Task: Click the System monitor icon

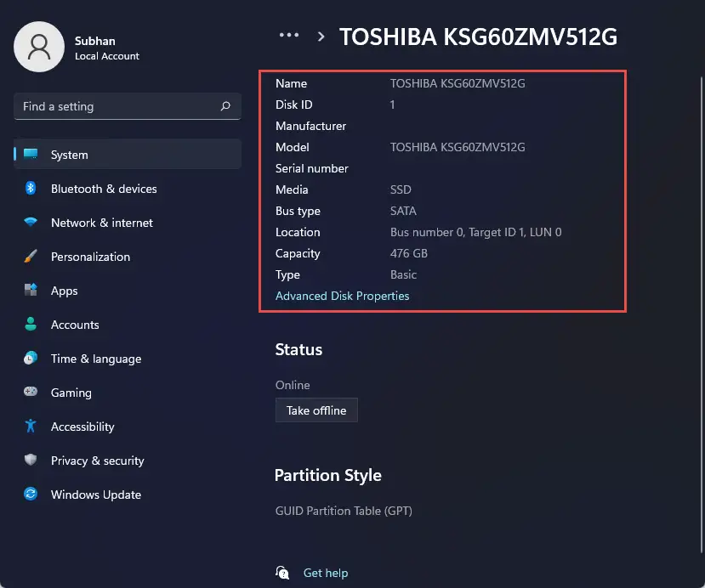Action: [x=31, y=154]
